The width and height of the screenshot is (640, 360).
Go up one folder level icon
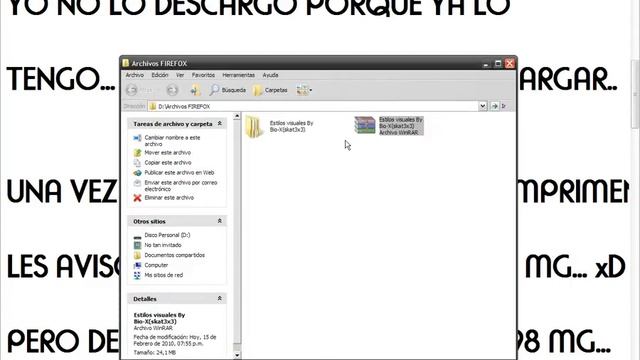[196, 90]
